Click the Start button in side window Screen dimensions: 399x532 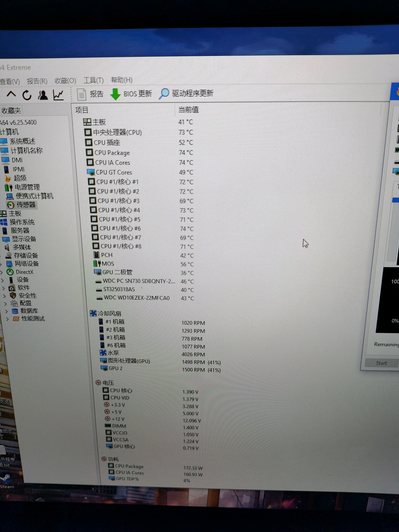pos(381,363)
